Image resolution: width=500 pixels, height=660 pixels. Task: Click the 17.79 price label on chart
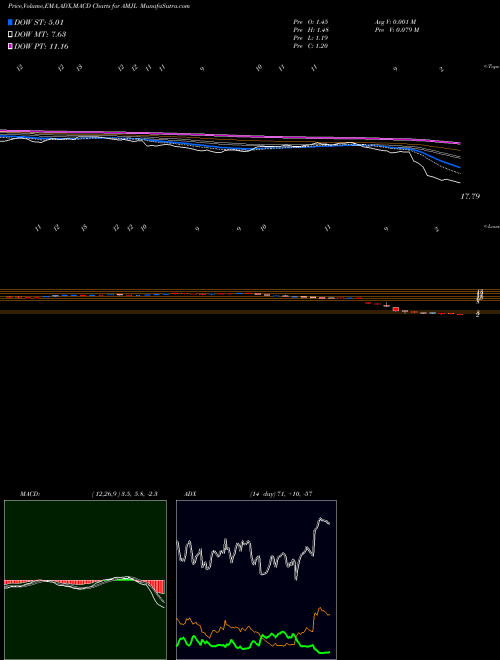(470, 196)
